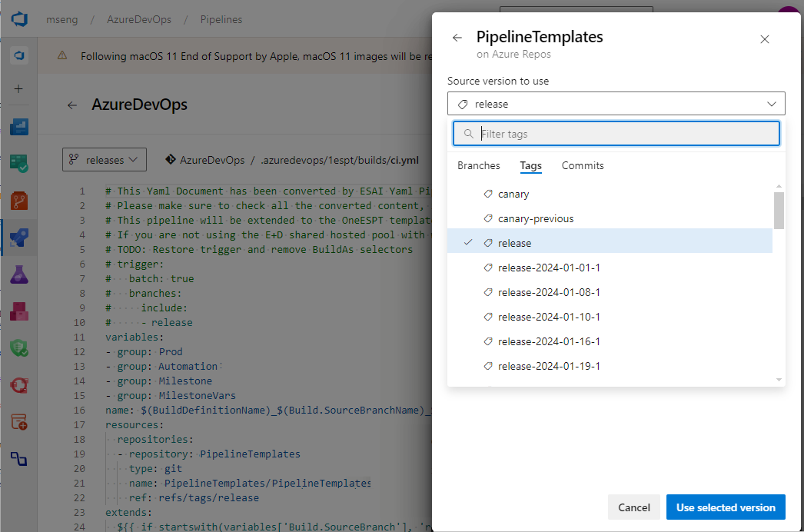Click the create new project plus icon

pyautogui.click(x=18, y=88)
